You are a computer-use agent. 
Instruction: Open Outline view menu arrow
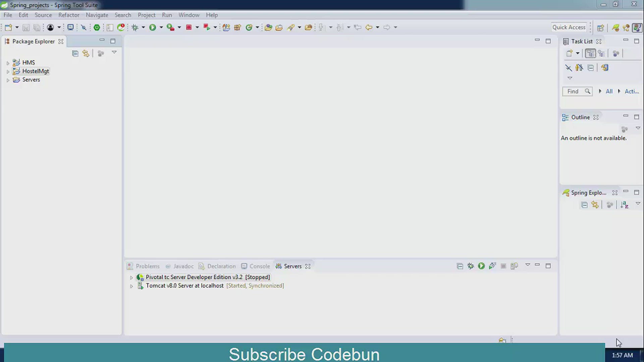pyautogui.click(x=638, y=128)
